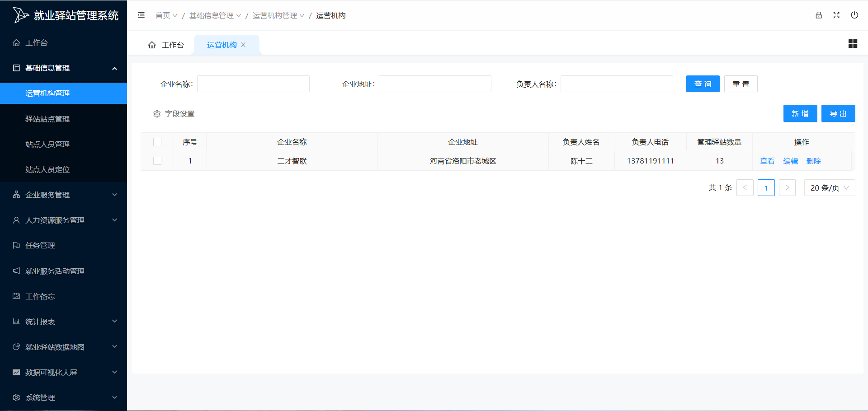Viewport: 868px width, 411px height.
Task: Go to next page arrow
Action: (788, 187)
